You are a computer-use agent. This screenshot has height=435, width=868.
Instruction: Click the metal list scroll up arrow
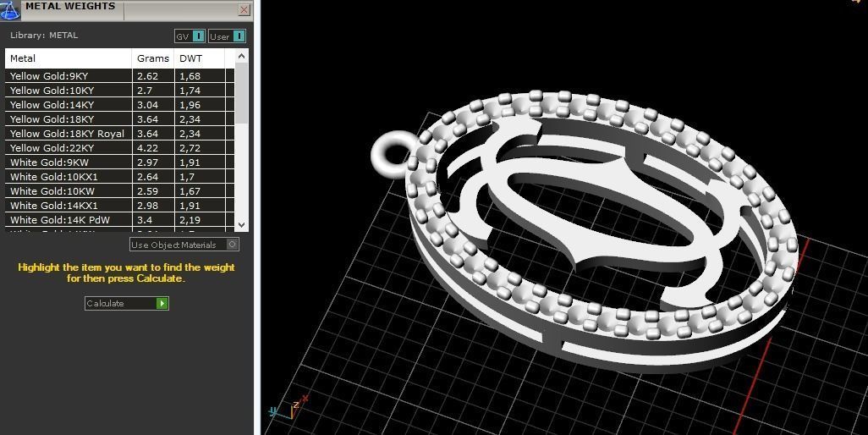241,56
